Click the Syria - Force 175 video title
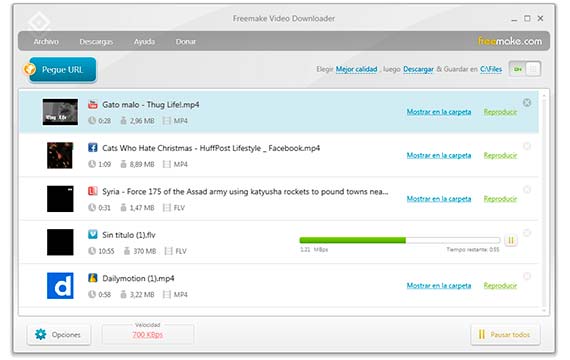The width and height of the screenshot is (570, 360). pos(245,192)
